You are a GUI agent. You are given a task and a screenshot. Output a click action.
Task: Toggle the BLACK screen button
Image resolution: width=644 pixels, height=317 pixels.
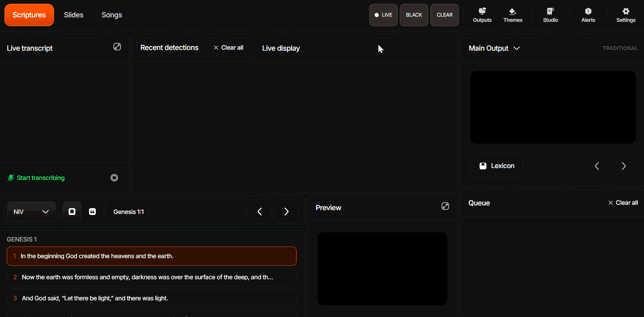click(414, 15)
